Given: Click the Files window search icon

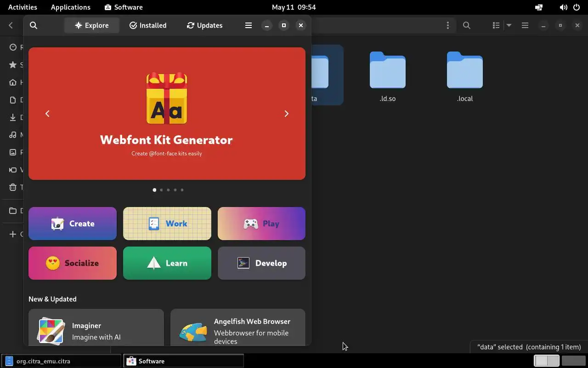Looking at the screenshot, I should click(x=467, y=25).
